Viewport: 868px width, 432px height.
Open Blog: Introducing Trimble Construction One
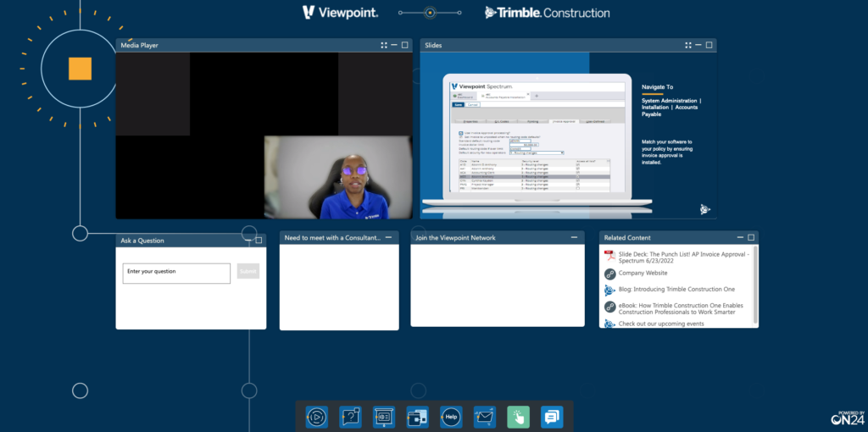click(x=676, y=290)
